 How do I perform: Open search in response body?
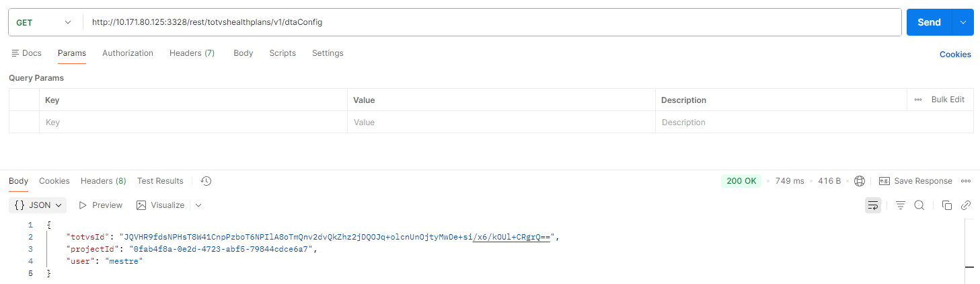919,205
